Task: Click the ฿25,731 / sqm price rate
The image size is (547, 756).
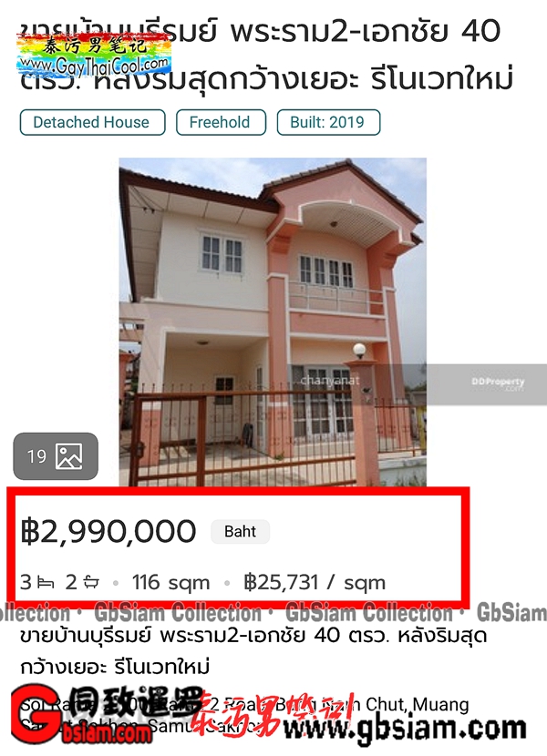Action: click(315, 582)
